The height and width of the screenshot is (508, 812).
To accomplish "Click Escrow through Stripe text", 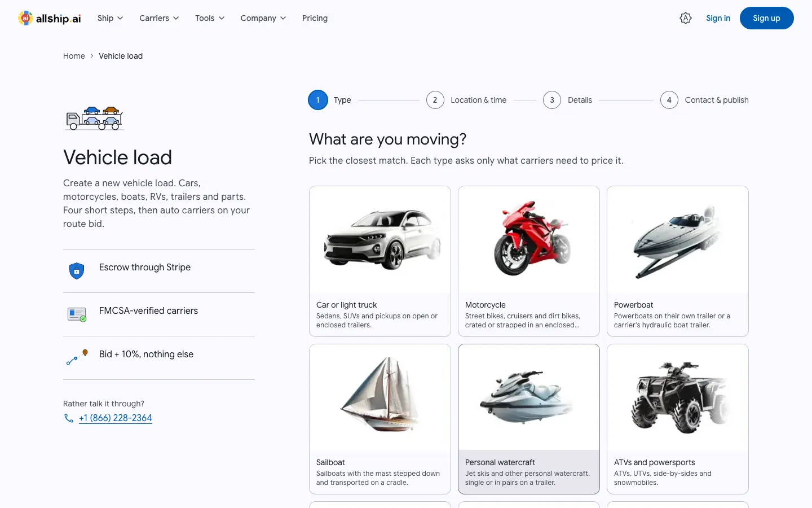I will 145,267.
